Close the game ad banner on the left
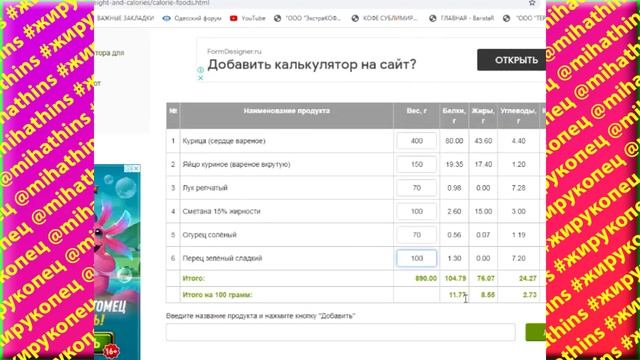The image size is (640, 360). tap(136, 168)
